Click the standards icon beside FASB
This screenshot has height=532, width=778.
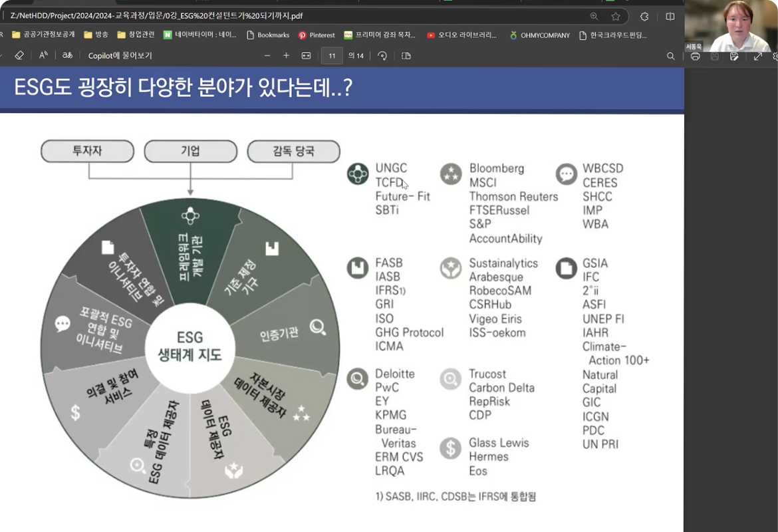coord(358,268)
